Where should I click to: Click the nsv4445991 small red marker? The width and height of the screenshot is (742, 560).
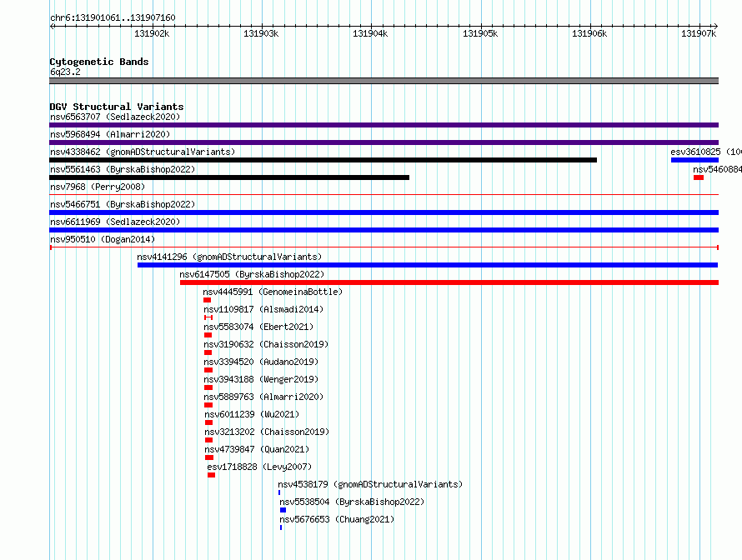pos(208,300)
